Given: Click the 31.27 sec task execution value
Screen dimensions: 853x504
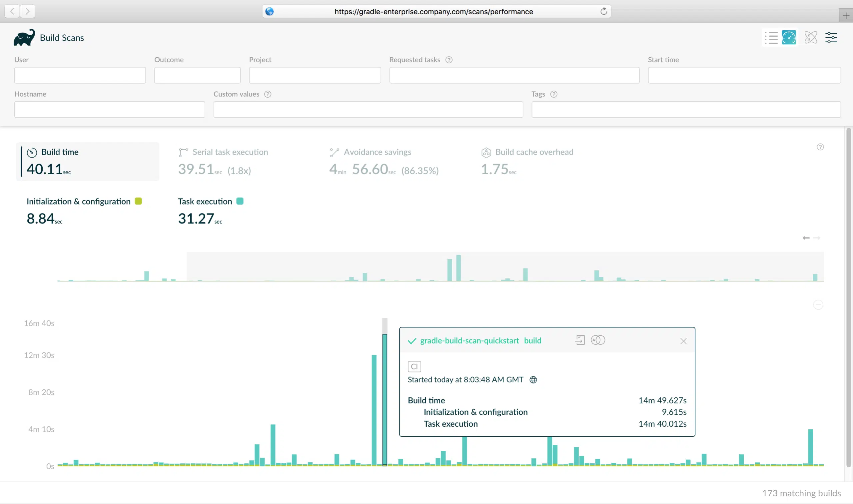Looking at the screenshot, I should (x=200, y=219).
